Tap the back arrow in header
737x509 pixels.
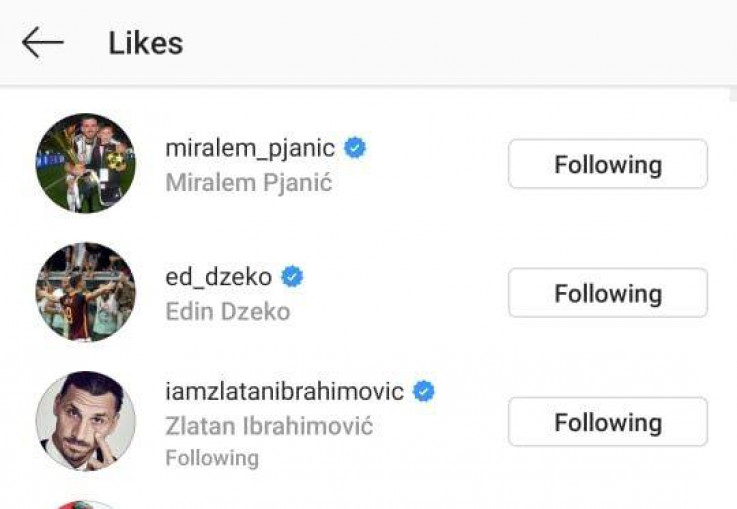click(x=42, y=42)
